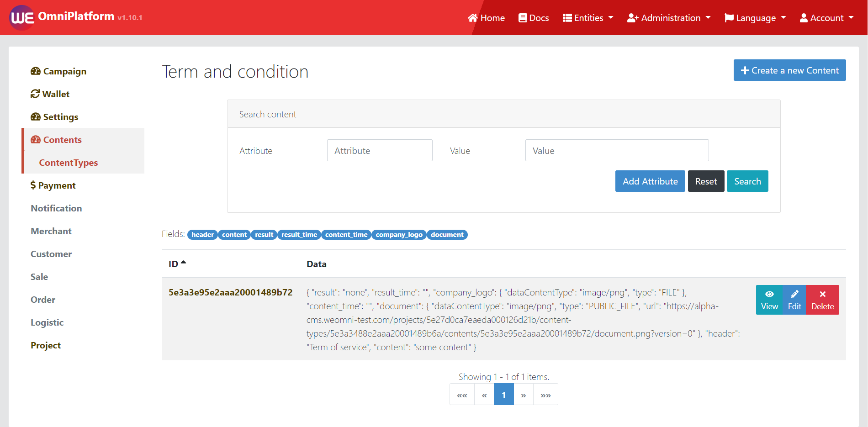Viewport: 868px width, 427px height.
Task: Click the Wallet sync icon in sidebar
Action: (35, 94)
